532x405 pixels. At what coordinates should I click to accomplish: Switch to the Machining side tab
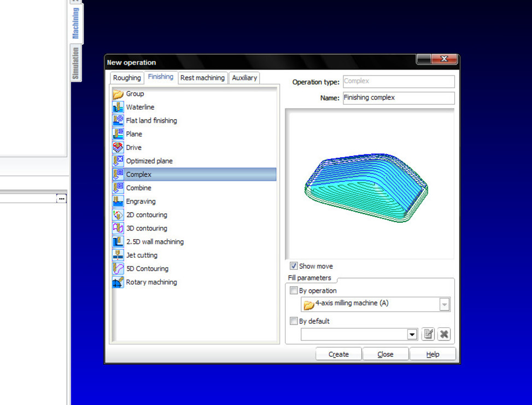tap(75, 23)
